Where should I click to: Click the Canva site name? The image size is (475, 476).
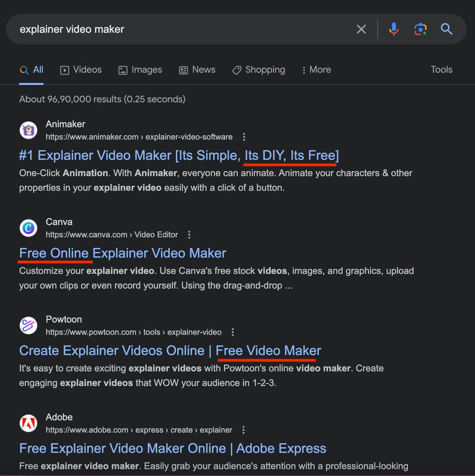[x=59, y=222]
